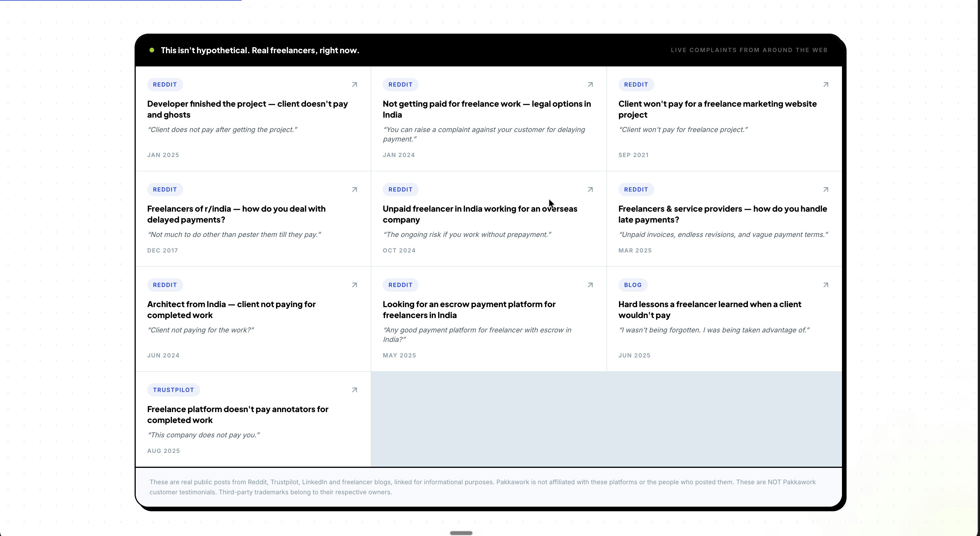Click the 'JAN 2024' date label
The width and height of the screenshot is (980, 536).
(399, 155)
